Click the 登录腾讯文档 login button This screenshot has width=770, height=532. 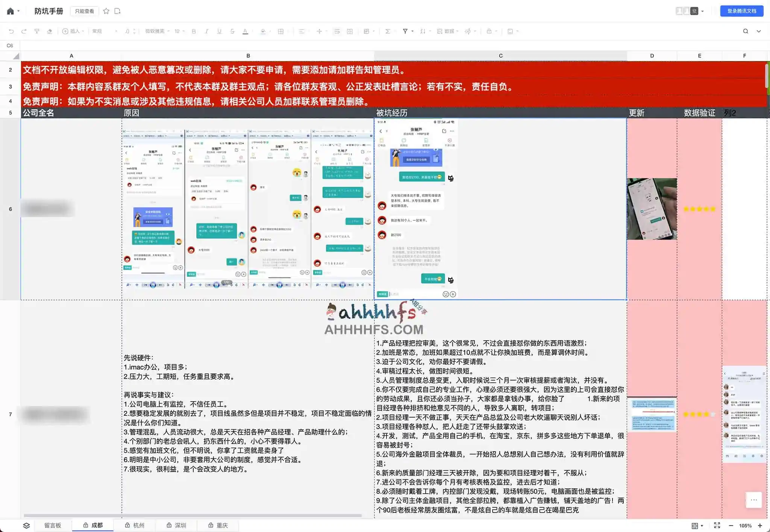pos(741,11)
